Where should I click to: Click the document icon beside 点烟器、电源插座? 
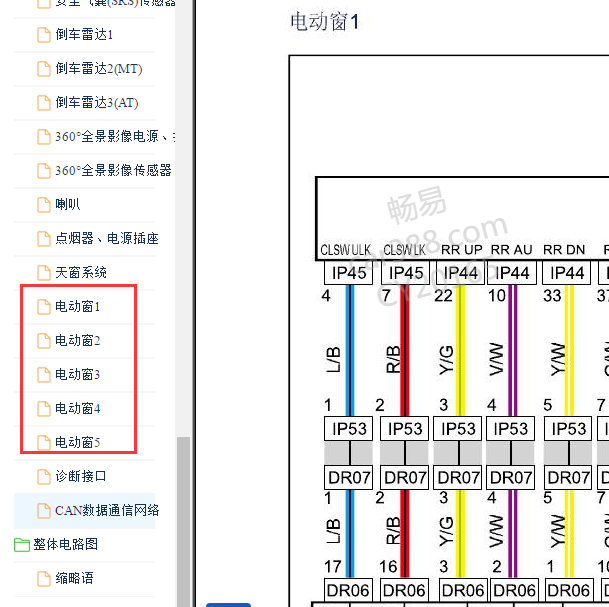click(x=44, y=238)
